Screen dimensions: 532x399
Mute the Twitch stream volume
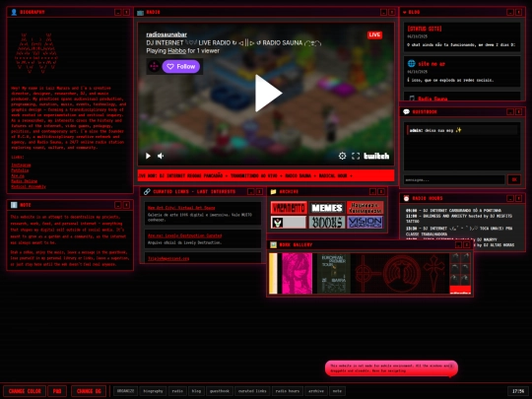click(161, 156)
